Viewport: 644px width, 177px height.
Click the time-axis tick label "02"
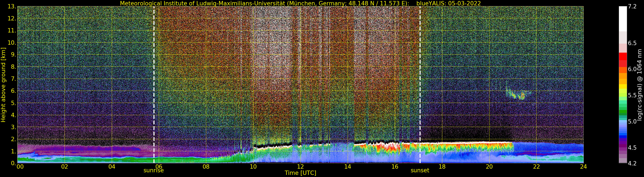[65, 167]
